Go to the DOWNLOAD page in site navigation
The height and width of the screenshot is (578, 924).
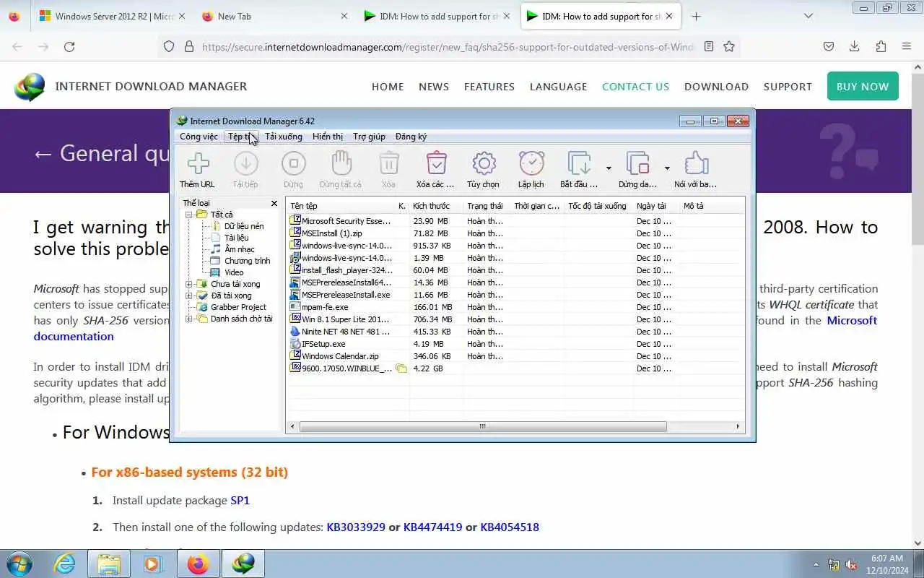[716, 87]
